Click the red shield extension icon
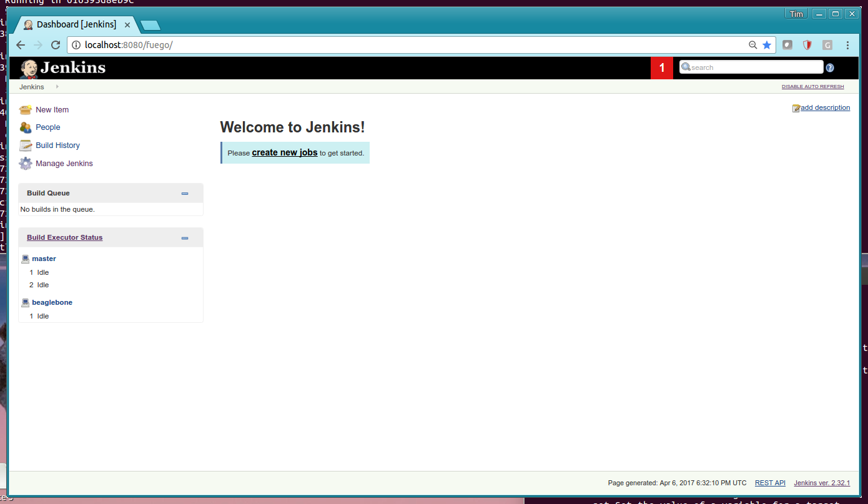The image size is (868, 504). click(x=807, y=45)
